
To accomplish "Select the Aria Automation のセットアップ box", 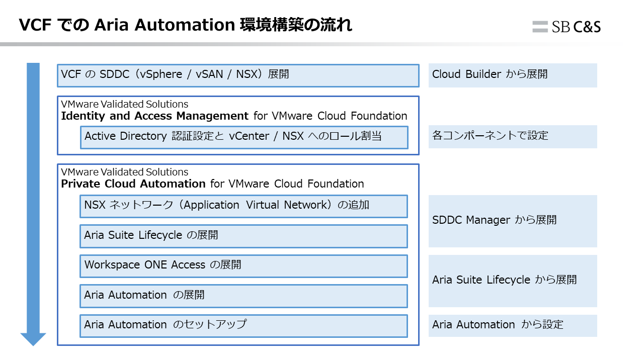I will coord(244,326).
